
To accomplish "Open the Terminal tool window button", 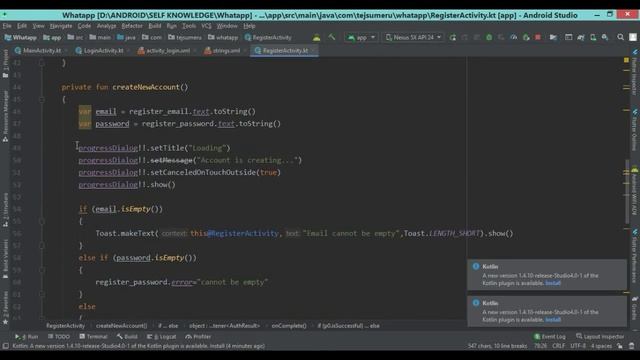I will 93,337.
